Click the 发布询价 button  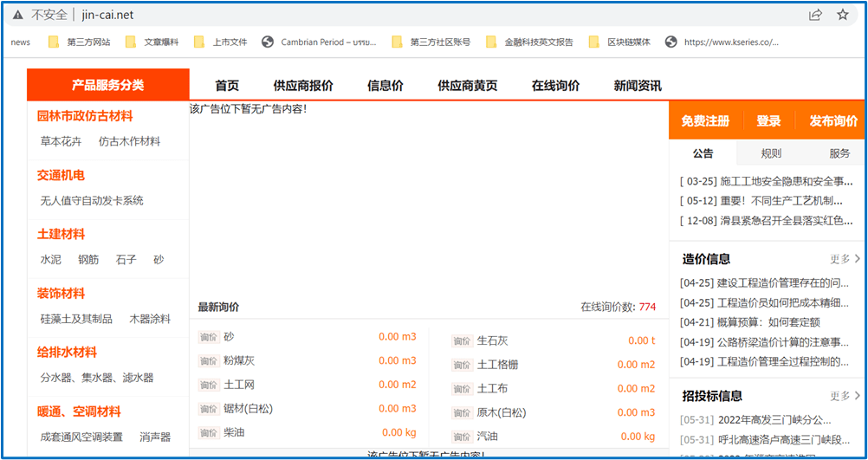(x=832, y=121)
